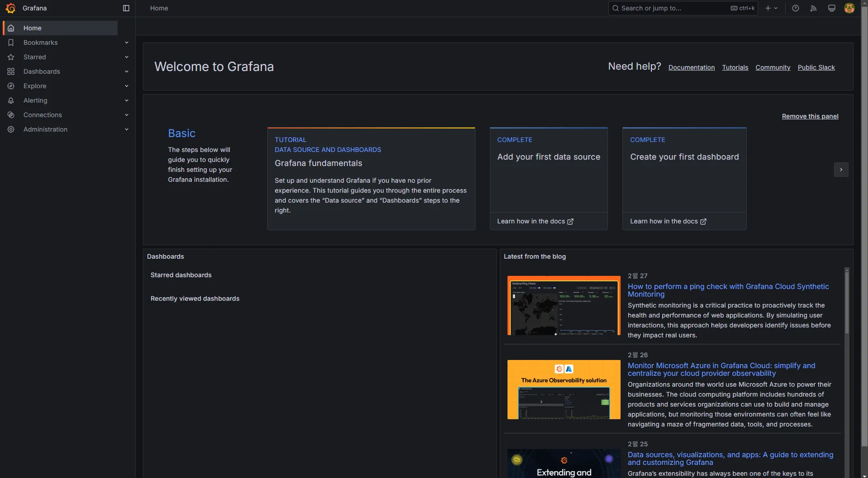Expand the Connections section chevron
The width and height of the screenshot is (868, 478).
pyautogui.click(x=127, y=115)
